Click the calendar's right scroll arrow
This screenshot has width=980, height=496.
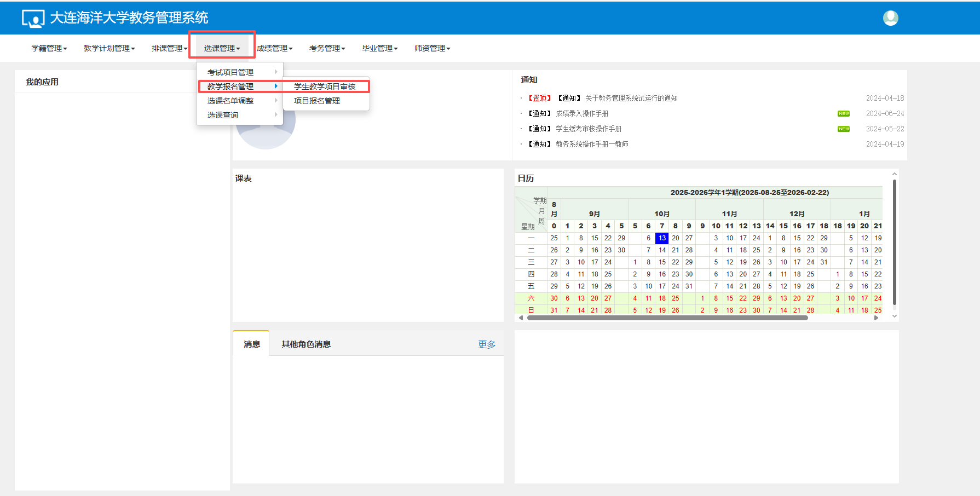876,318
